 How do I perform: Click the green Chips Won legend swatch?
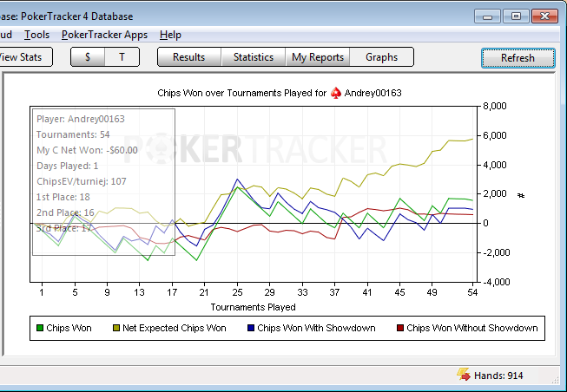point(40,328)
